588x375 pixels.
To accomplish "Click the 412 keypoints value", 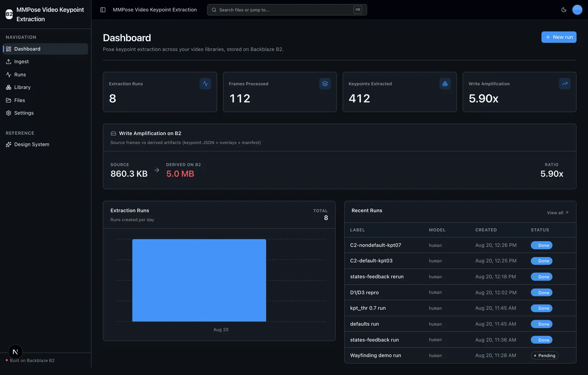I will (x=359, y=98).
